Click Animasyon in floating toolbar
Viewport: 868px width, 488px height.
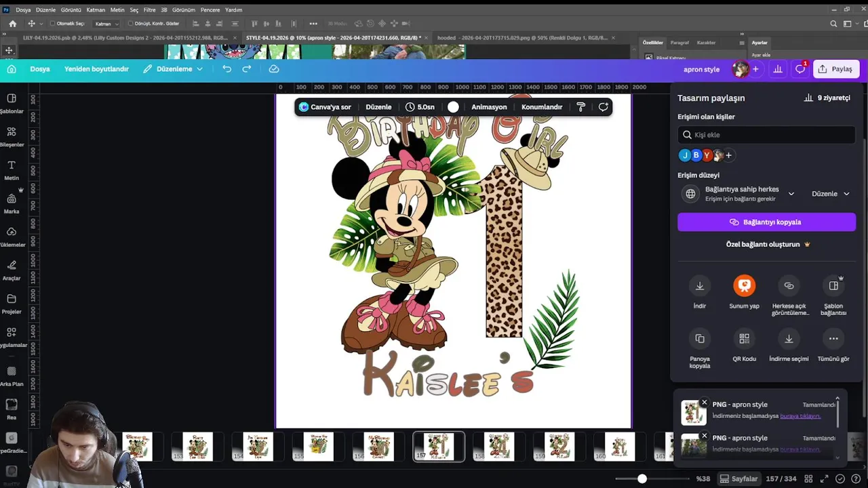tap(489, 107)
